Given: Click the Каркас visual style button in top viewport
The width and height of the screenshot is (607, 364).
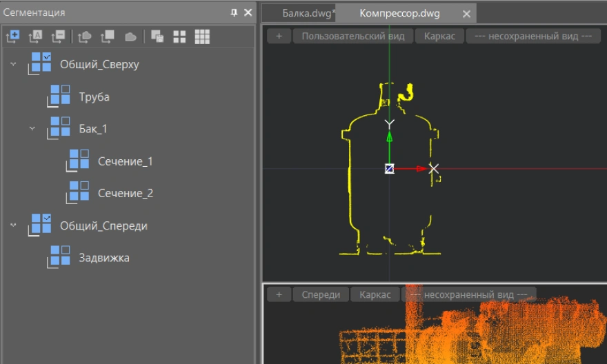Looking at the screenshot, I should pos(439,36).
